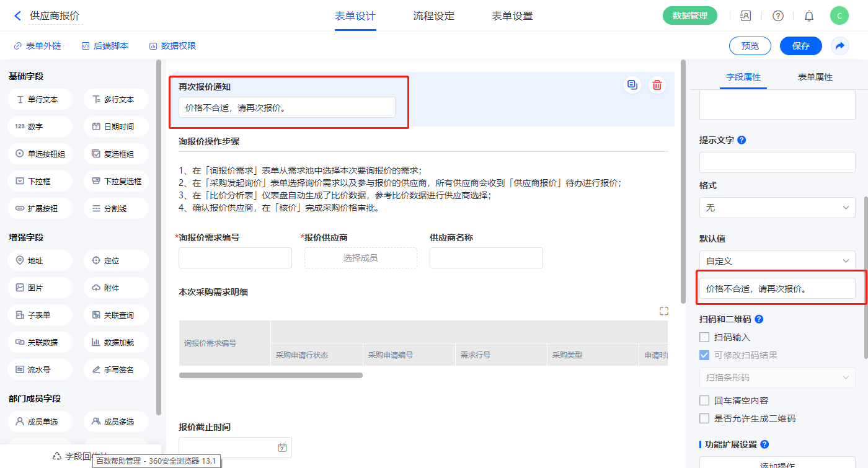Click the 预览 button
Image resolution: width=868 pixels, height=468 pixels.
point(750,46)
